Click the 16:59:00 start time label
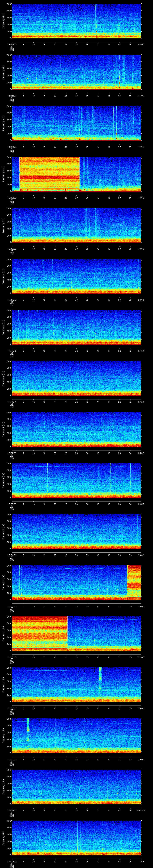Screen dimensions: 153x868 tap(12, 810)
